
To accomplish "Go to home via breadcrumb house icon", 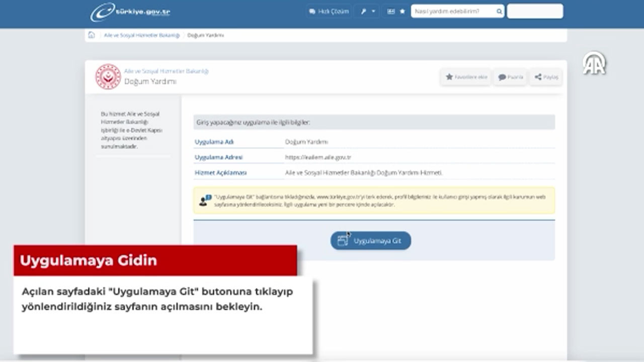I will (x=92, y=35).
